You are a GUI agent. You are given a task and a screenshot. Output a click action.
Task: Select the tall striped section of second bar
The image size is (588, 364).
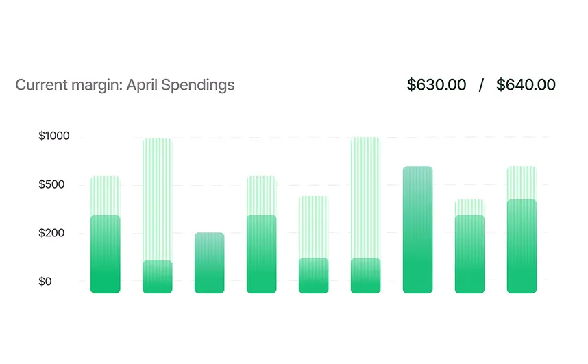click(x=157, y=199)
